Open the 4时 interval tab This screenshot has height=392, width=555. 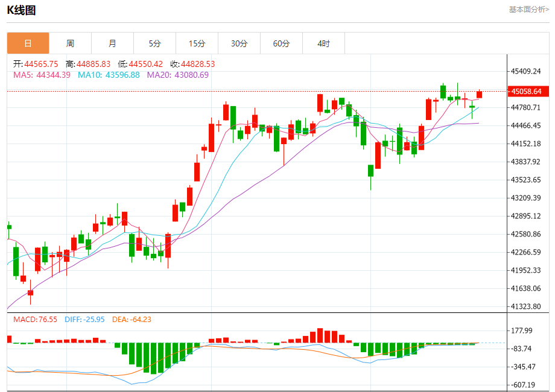pyautogui.click(x=323, y=43)
